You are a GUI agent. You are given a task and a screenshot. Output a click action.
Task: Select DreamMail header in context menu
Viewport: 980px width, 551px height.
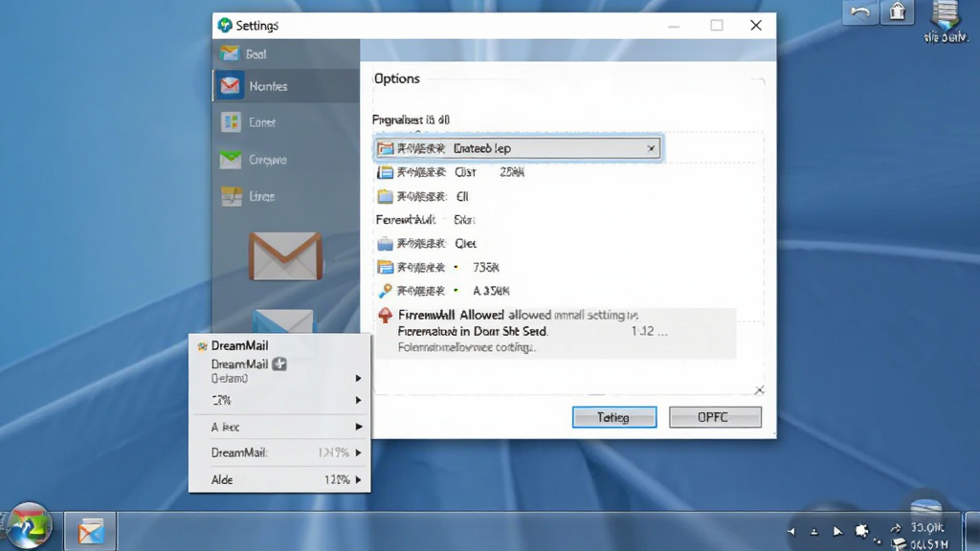point(239,345)
